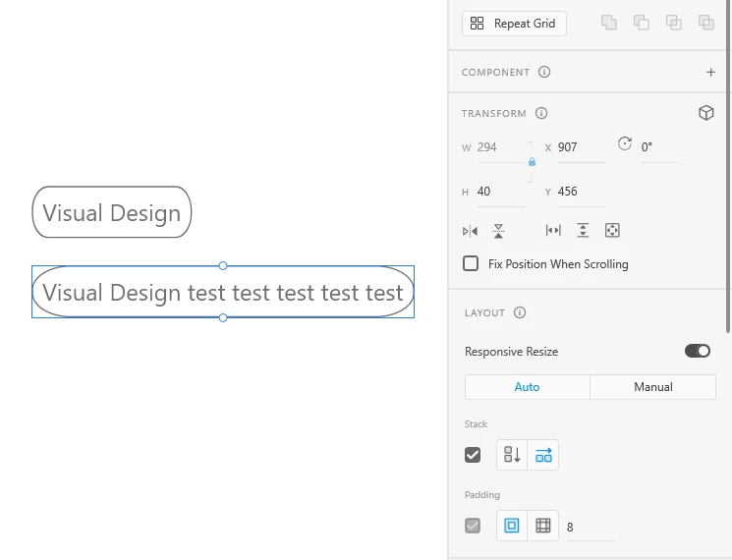Click the padding value field
The height and width of the screenshot is (560, 732).
click(590, 527)
